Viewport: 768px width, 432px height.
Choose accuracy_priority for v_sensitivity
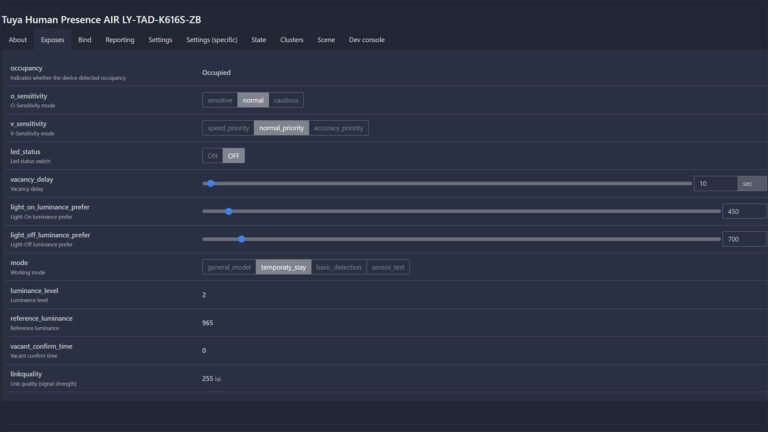click(x=339, y=128)
